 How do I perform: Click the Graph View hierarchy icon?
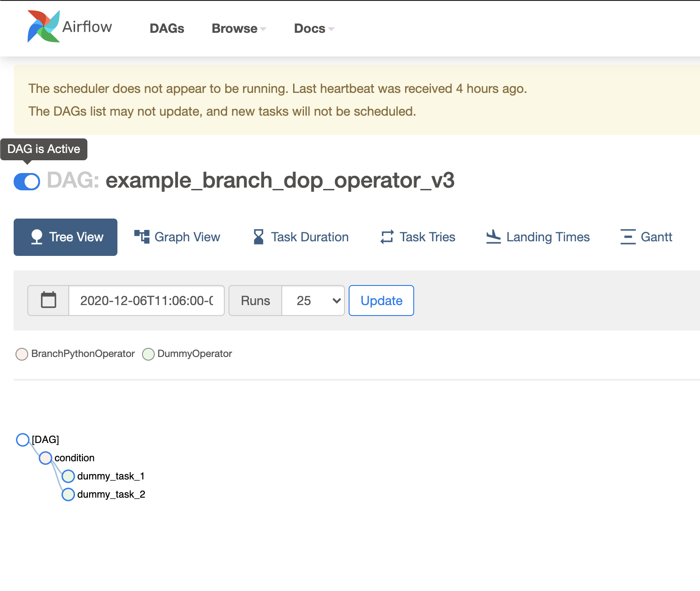(x=142, y=237)
